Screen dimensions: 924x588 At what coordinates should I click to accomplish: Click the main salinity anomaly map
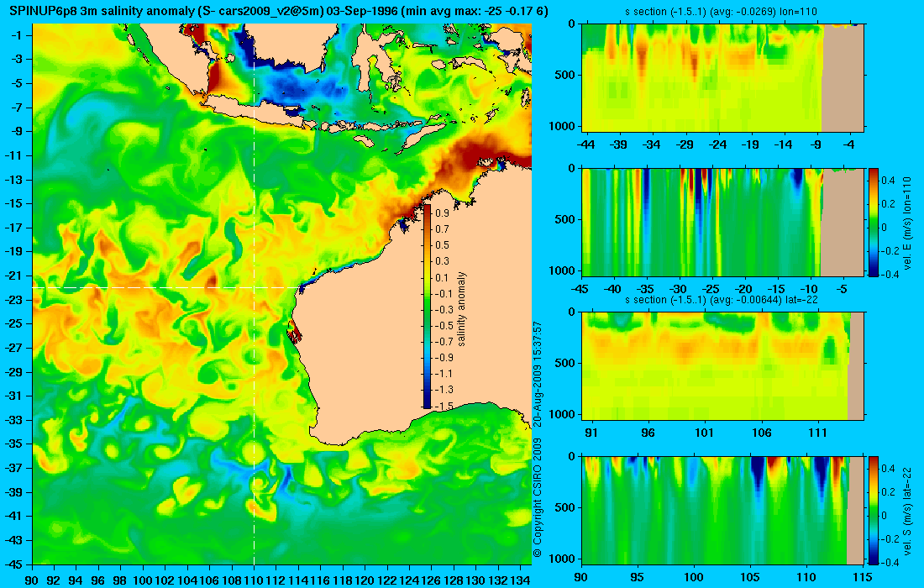[x=281, y=294]
